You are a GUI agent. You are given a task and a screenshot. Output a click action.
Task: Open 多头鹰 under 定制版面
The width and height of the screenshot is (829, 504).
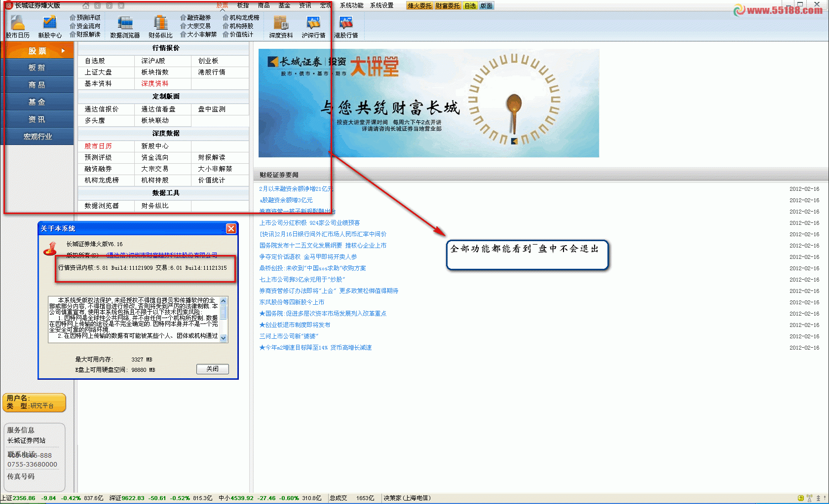point(95,120)
